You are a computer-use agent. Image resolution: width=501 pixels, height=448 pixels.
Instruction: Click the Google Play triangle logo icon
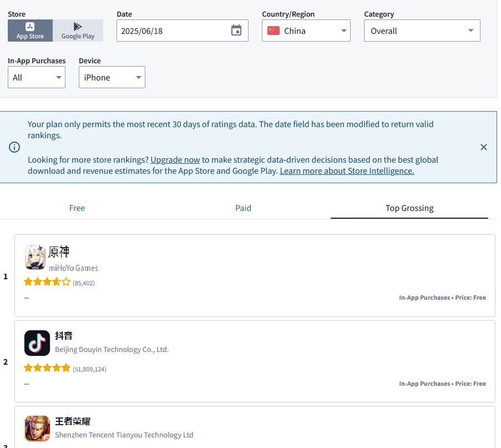point(78,27)
